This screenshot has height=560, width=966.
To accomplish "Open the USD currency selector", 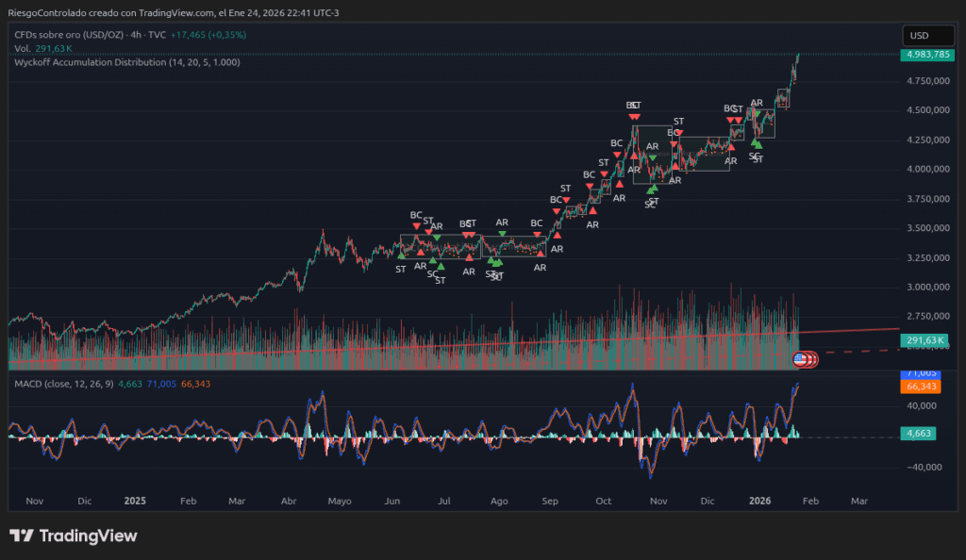I will [918, 36].
